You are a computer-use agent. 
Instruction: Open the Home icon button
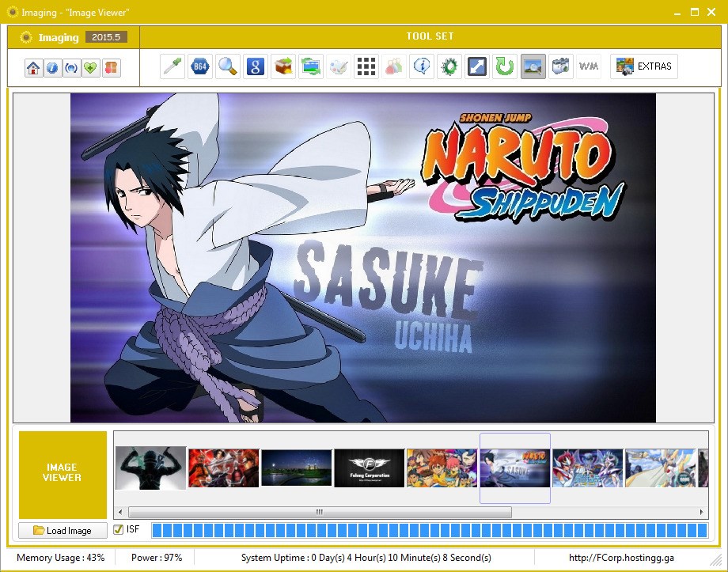(33, 68)
